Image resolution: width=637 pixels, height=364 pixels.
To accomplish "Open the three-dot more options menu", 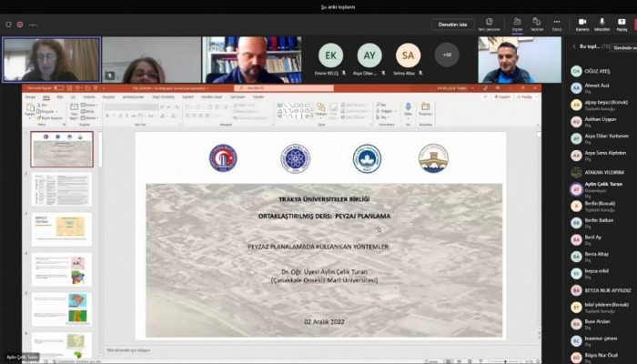I will coord(557,22).
